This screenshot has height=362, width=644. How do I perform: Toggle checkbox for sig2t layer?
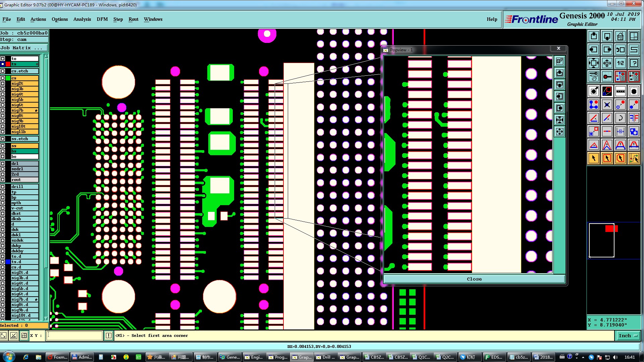coord(3,83)
